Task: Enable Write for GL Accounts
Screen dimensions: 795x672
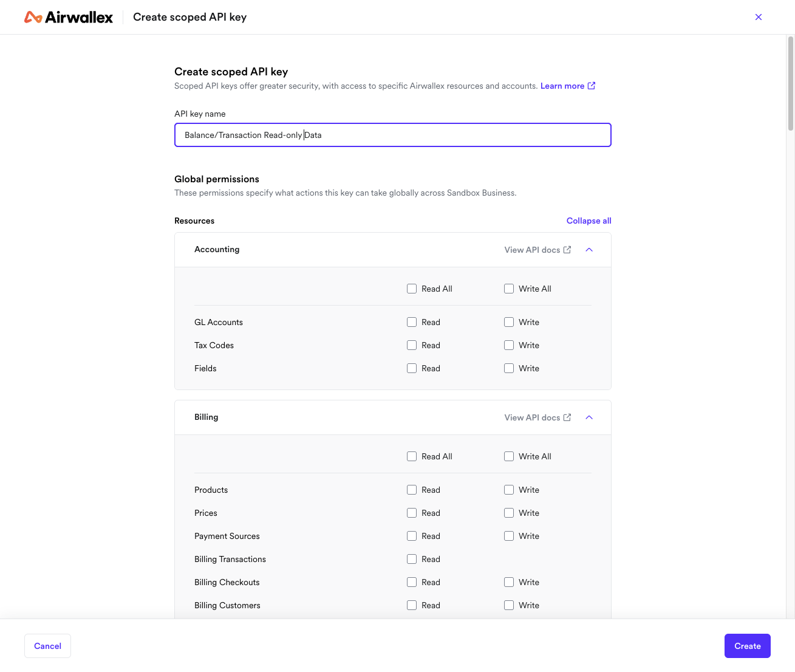Action: coord(509,322)
